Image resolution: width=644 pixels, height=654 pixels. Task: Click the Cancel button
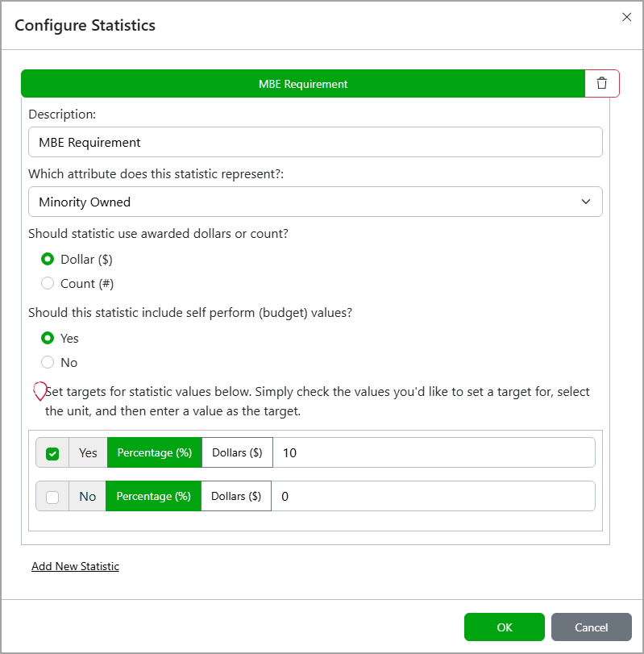click(x=592, y=627)
